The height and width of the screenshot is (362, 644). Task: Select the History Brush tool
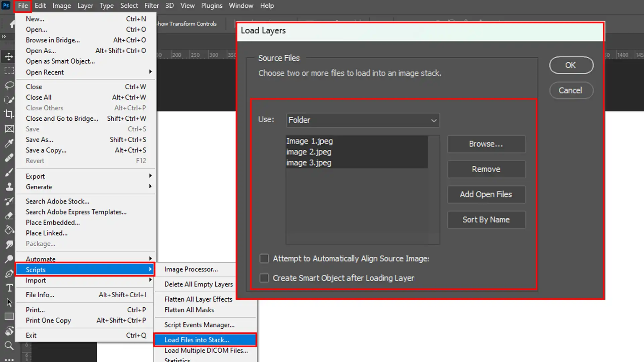(9, 201)
